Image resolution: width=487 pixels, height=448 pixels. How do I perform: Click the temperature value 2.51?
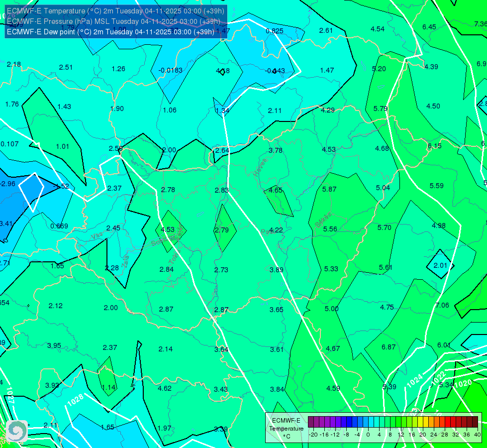coord(66,68)
